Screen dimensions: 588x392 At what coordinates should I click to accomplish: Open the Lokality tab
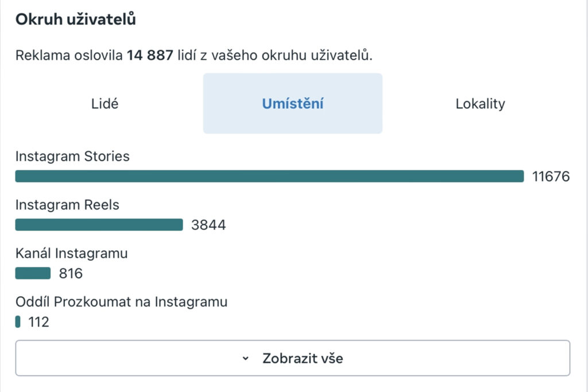pos(480,104)
